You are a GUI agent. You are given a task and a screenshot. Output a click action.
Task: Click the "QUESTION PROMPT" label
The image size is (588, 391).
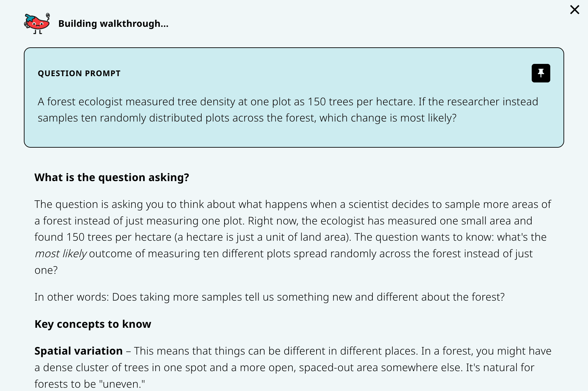click(79, 73)
